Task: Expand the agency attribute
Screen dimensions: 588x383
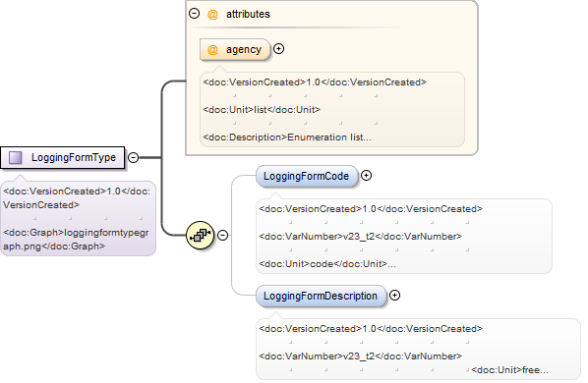Action: pos(278,49)
